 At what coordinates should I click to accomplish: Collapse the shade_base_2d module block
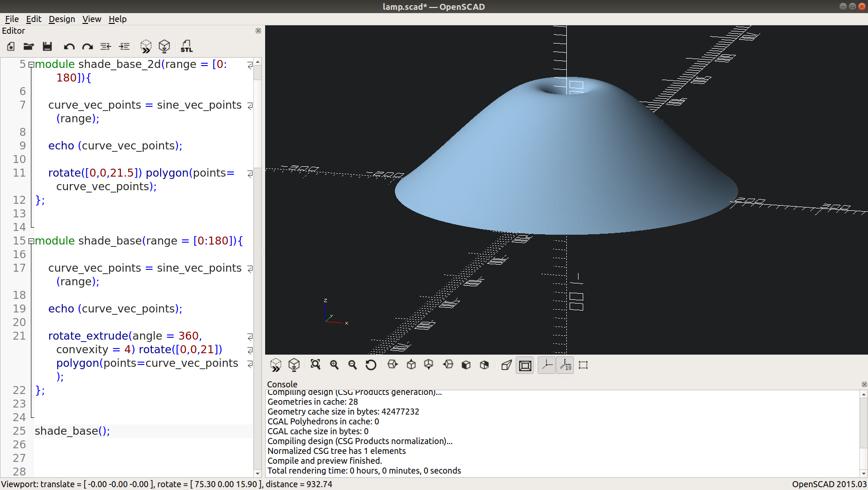pos(31,64)
